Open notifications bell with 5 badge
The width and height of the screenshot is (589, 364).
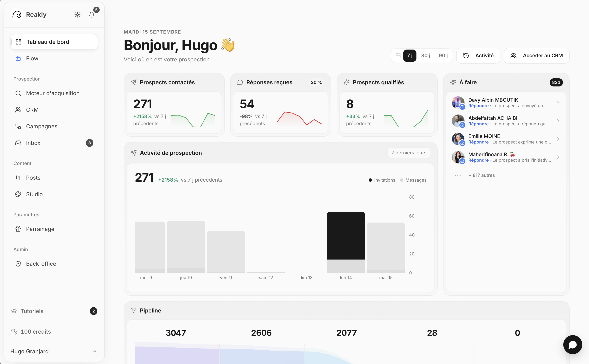tap(92, 15)
